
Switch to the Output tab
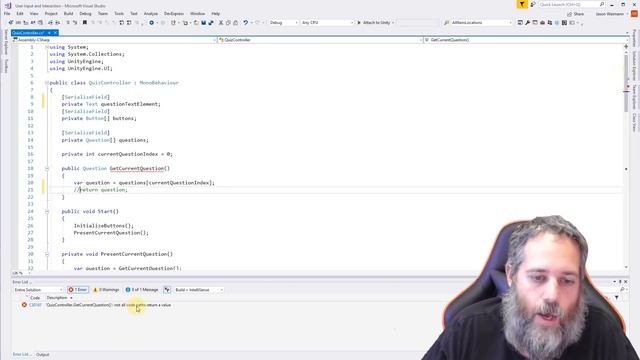42,355
